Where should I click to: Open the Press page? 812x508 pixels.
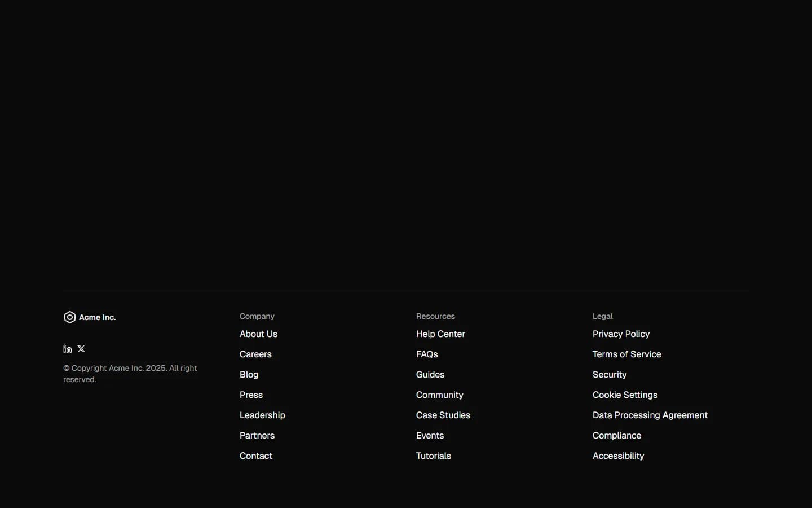[250, 395]
